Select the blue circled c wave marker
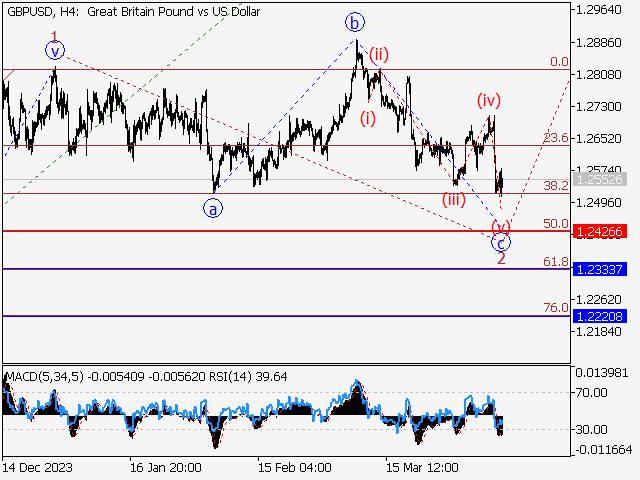Viewport: 640px width, 480px height. (x=501, y=242)
